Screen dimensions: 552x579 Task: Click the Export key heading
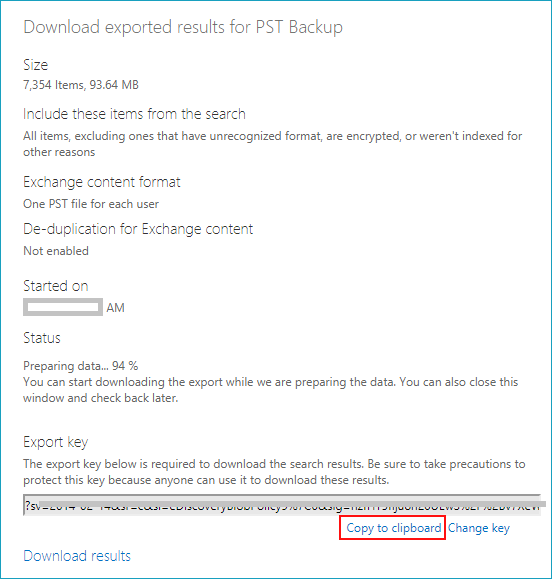55,442
